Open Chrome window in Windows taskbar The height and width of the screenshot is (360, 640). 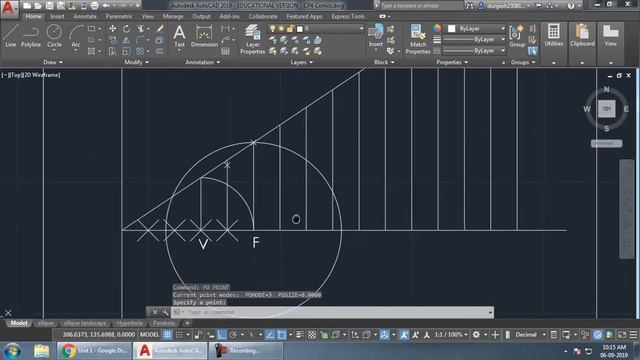click(94, 351)
